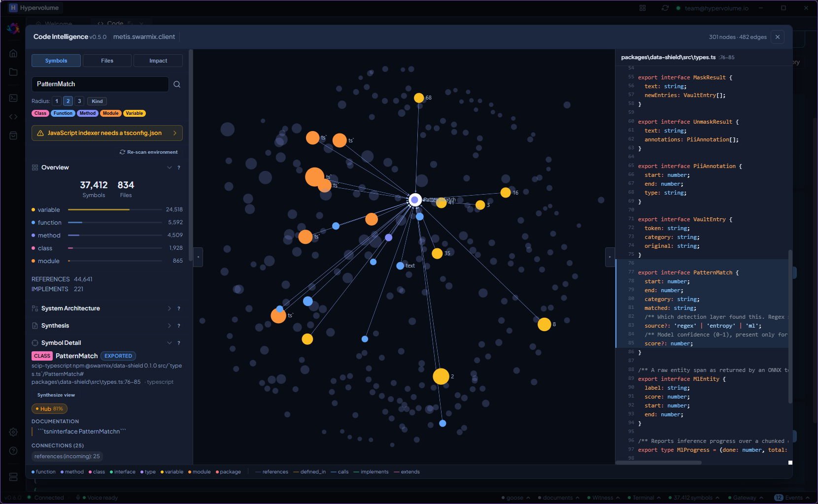Open the settings gear in the sidebar

pos(13,432)
